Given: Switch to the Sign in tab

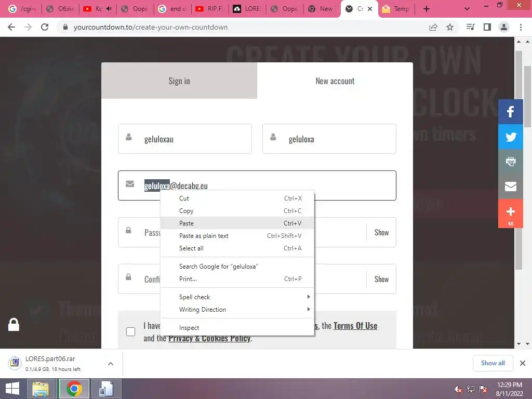Looking at the screenshot, I should tap(179, 81).
